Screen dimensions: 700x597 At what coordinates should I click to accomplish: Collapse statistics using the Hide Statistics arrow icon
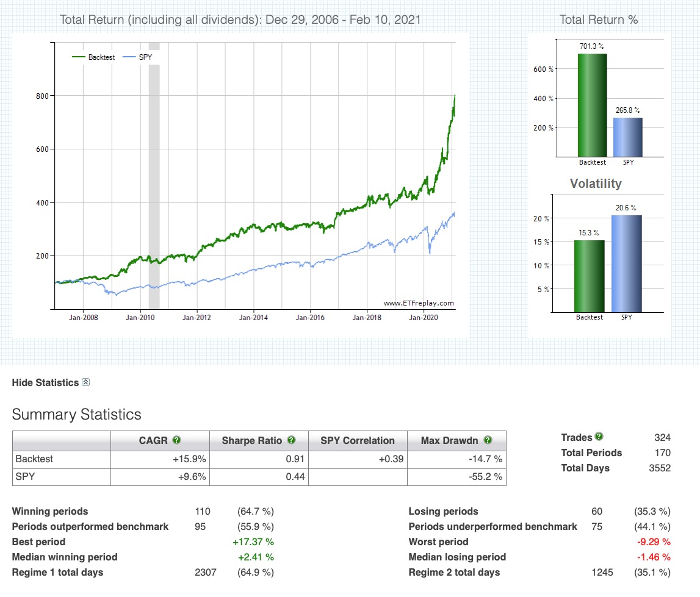click(86, 382)
